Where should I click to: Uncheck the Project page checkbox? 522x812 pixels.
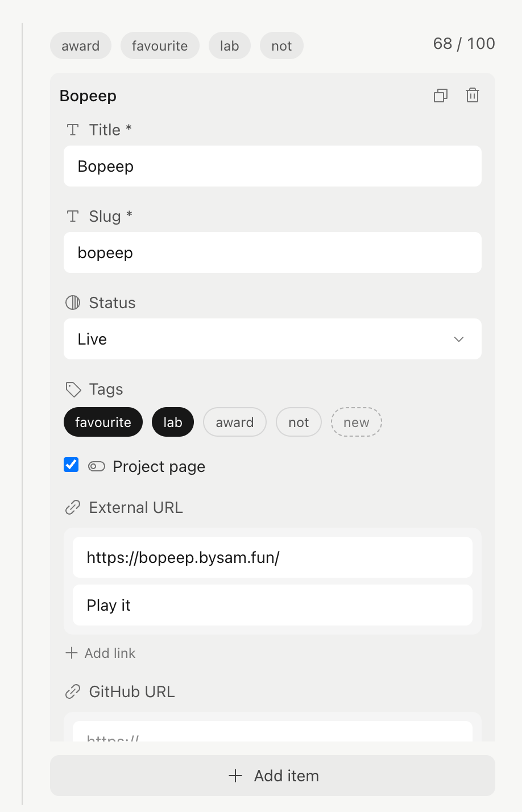click(71, 465)
